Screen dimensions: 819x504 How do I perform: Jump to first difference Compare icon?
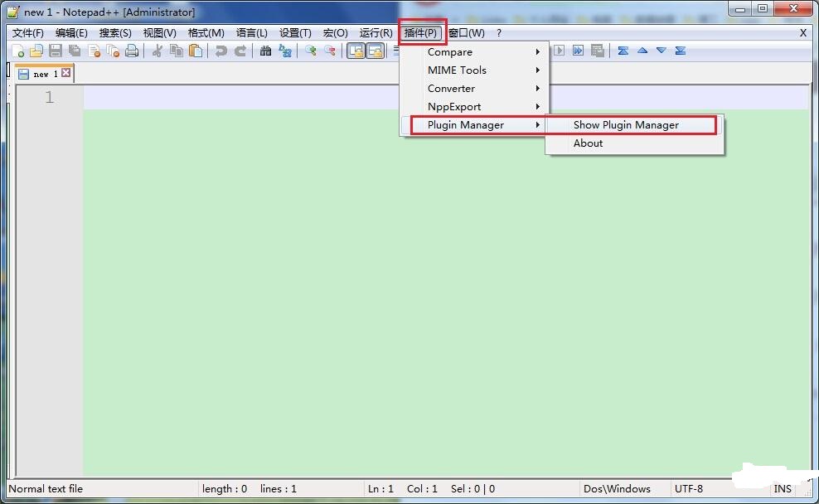[x=623, y=51]
